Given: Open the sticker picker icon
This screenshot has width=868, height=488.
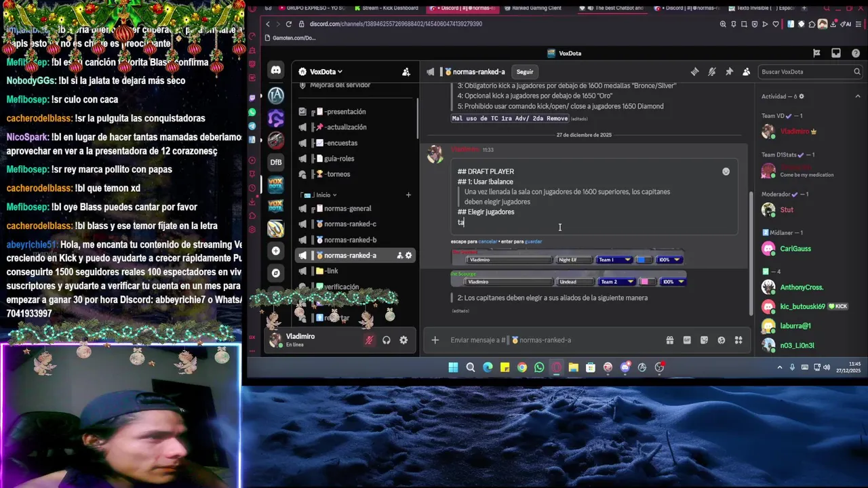Looking at the screenshot, I should (704, 340).
